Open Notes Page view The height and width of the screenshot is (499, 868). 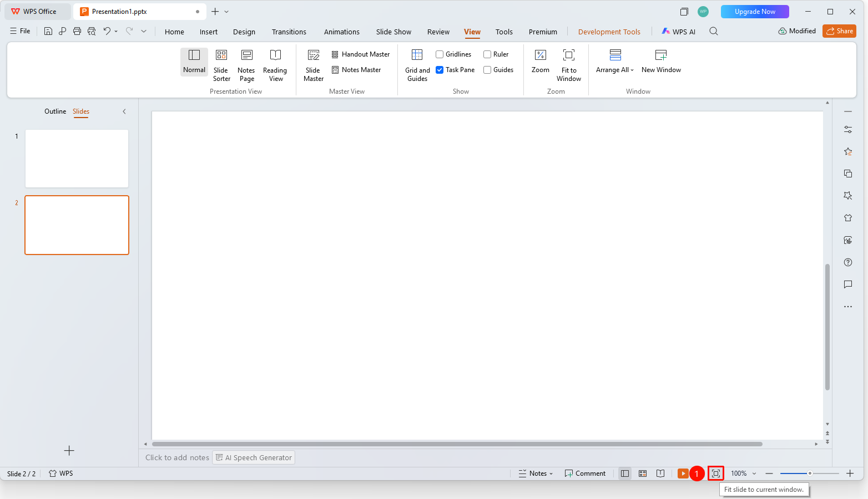pyautogui.click(x=246, y=65)
